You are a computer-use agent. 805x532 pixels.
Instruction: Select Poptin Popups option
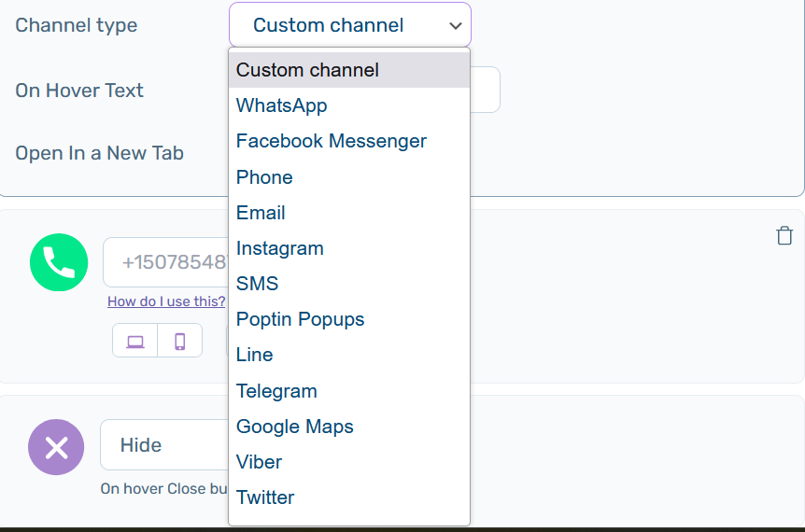(349, 319)
